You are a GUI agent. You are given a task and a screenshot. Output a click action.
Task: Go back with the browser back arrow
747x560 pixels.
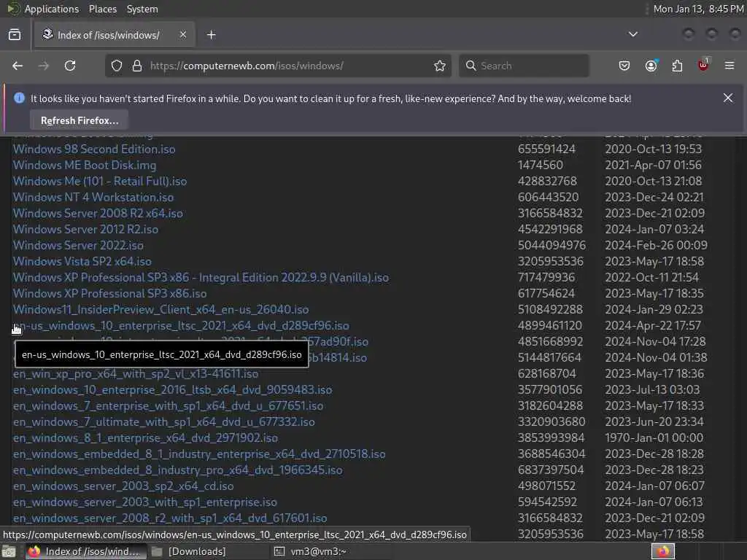pos(18,66)
